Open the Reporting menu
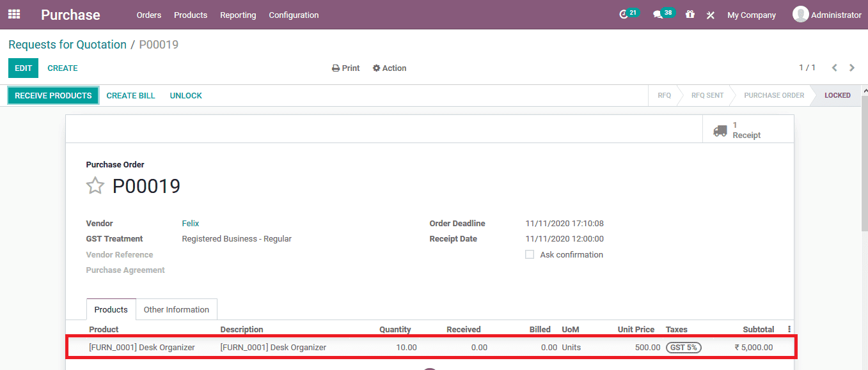Screen dimensions: 868x370 point(238,15)
